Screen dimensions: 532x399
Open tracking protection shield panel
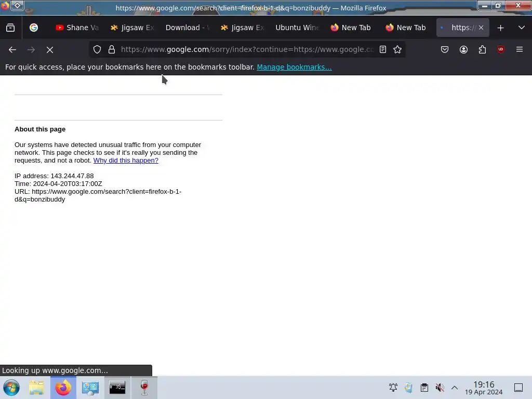coord(97,49)
